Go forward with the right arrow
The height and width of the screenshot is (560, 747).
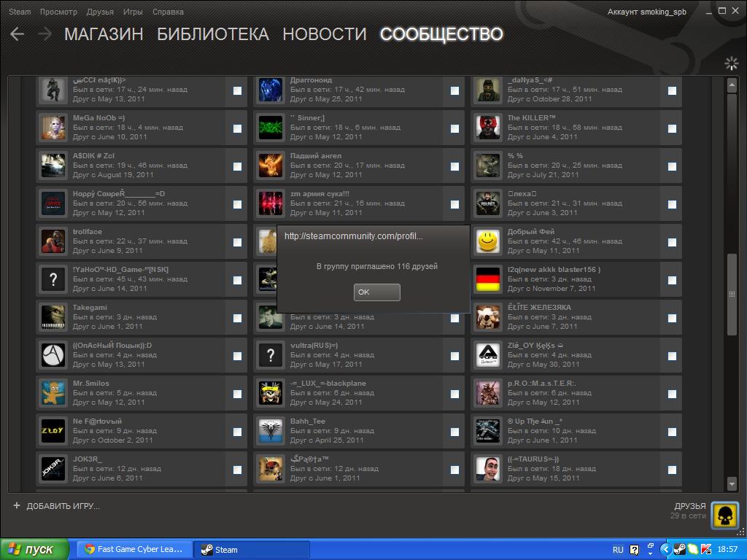click(44, 34)
